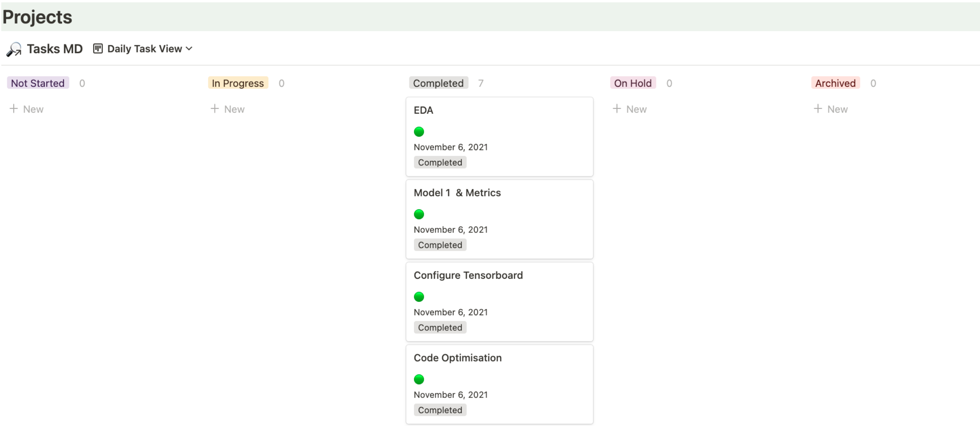
Task: Click the plus icon under Archived column
Action: point(818,109)
